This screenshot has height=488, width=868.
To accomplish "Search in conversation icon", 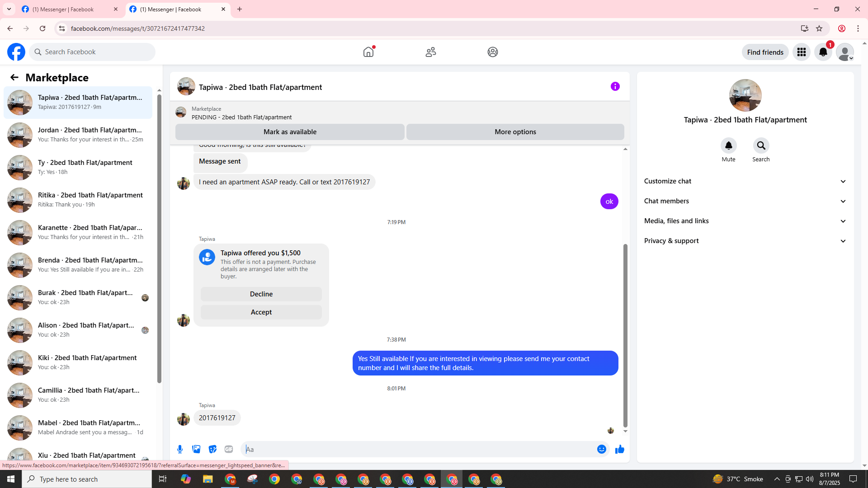I will [761, 145].
